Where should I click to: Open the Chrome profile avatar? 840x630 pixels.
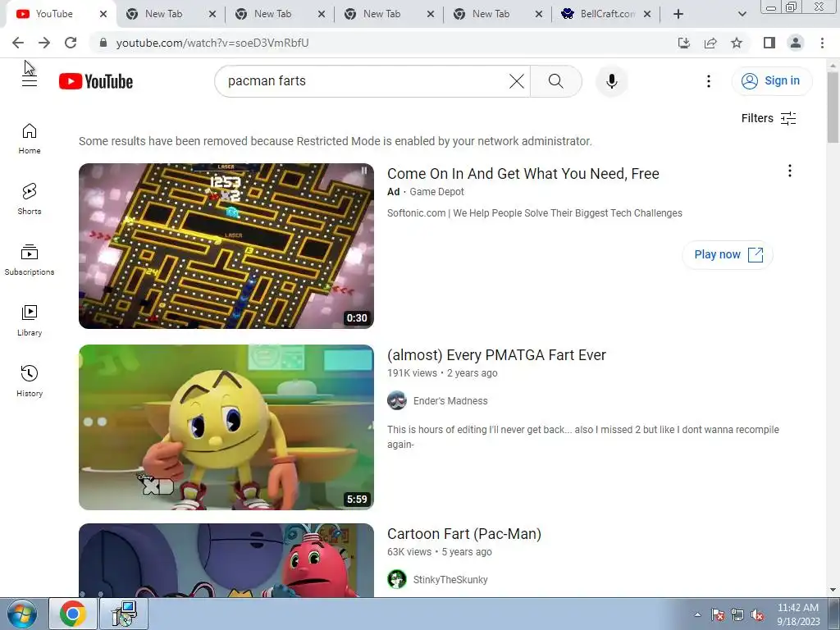[796, 43]
